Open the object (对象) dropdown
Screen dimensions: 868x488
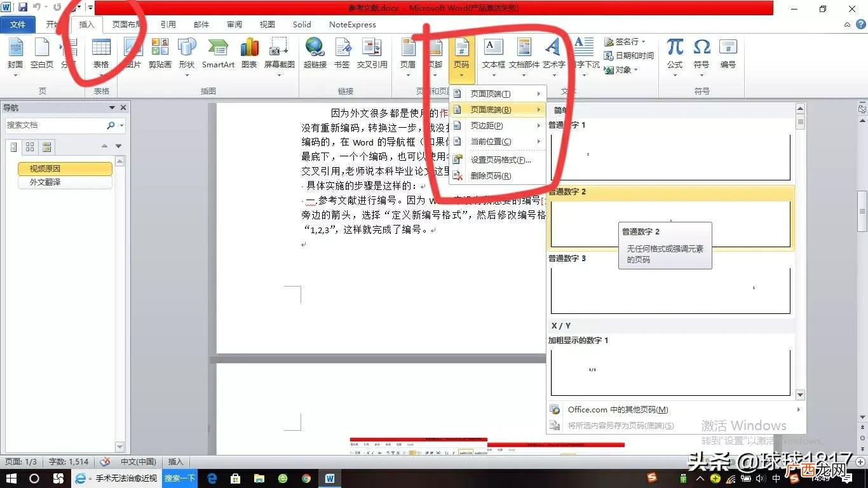coord(621,70)
